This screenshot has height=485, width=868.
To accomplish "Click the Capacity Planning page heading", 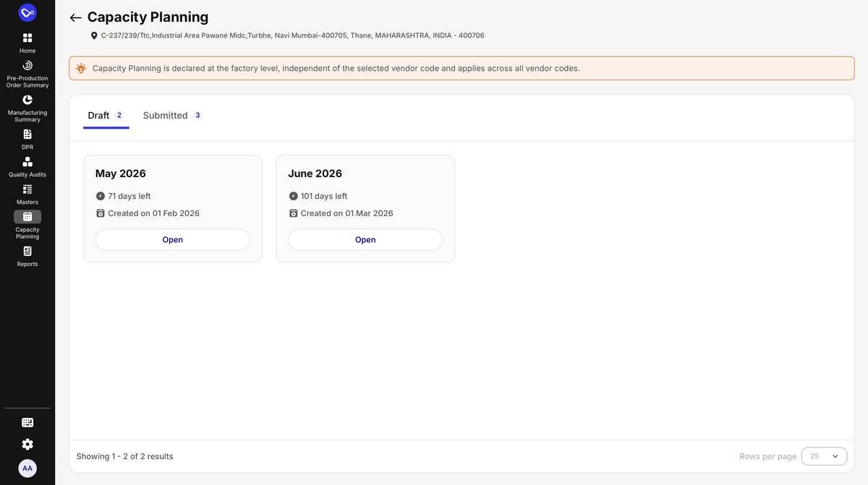I will (148, 17).
